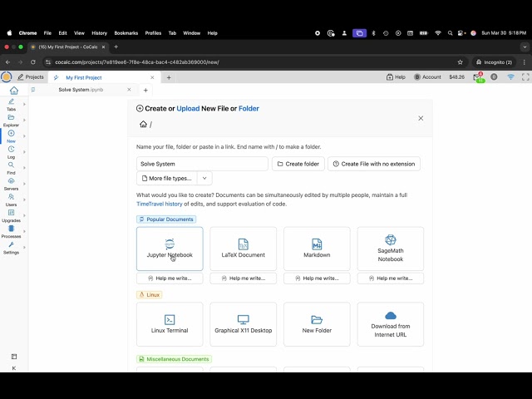This screenshot has height=399, width=532.
Task: Expand the flyout arrow beside Settings
Action: [24, 247]
